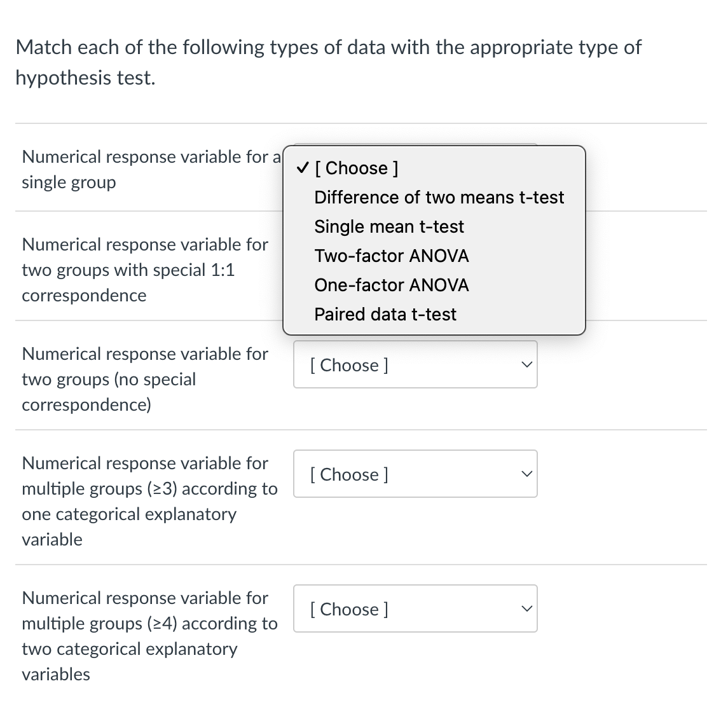Click the '[ Choose ]' label in the bottom dropdown
This screenshot has width=728, height=714.
(348, 608)
